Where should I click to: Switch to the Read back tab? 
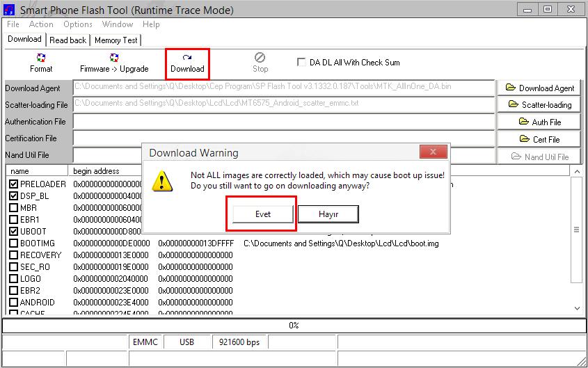[x=67, y=40]
